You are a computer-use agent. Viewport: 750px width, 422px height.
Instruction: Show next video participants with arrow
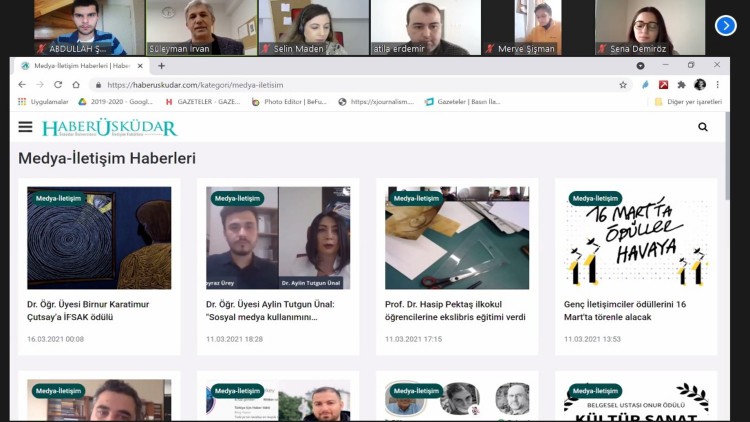pyautogui.click(x=726, y=25)
